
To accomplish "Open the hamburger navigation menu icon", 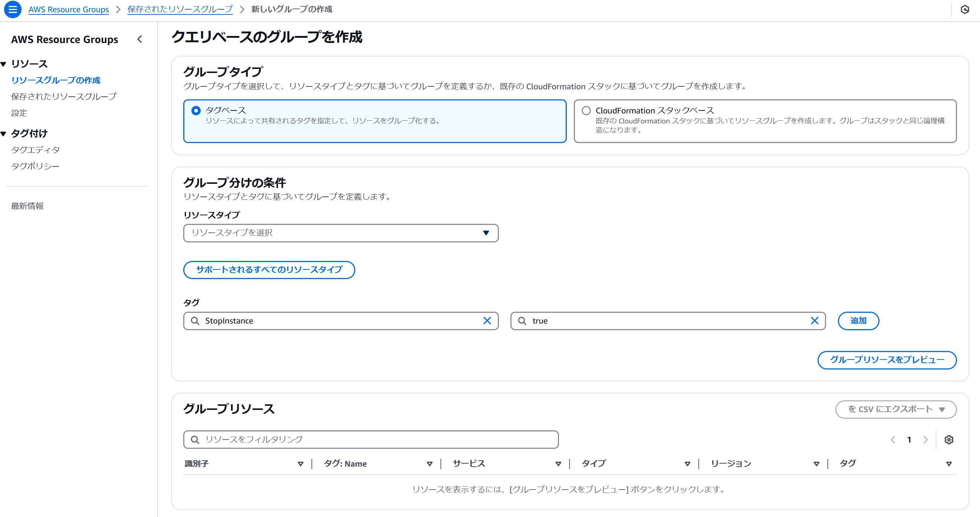I will (13, 10).
